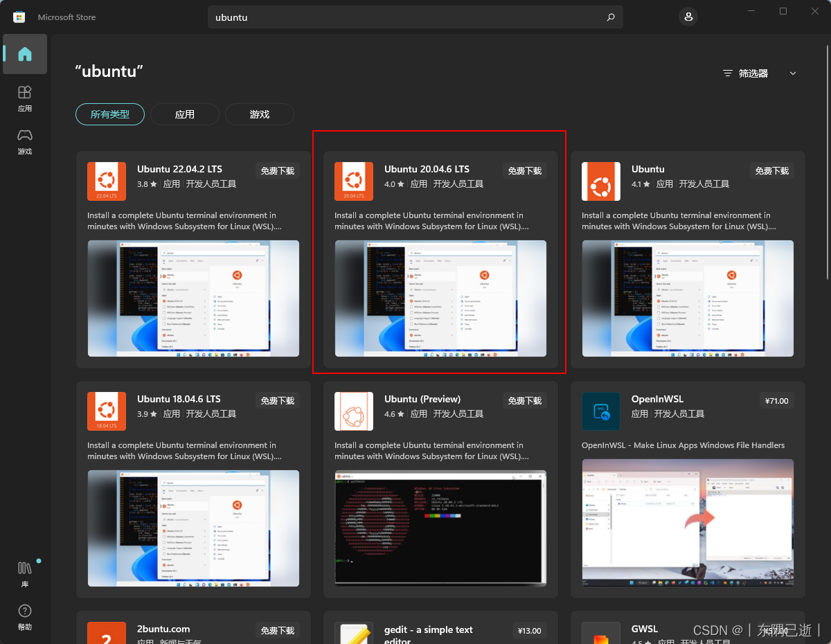The width and height of the screenshot is (831, 644).
Task: Click the ¥13.00 price for gedit
Action: coord(530,630)
